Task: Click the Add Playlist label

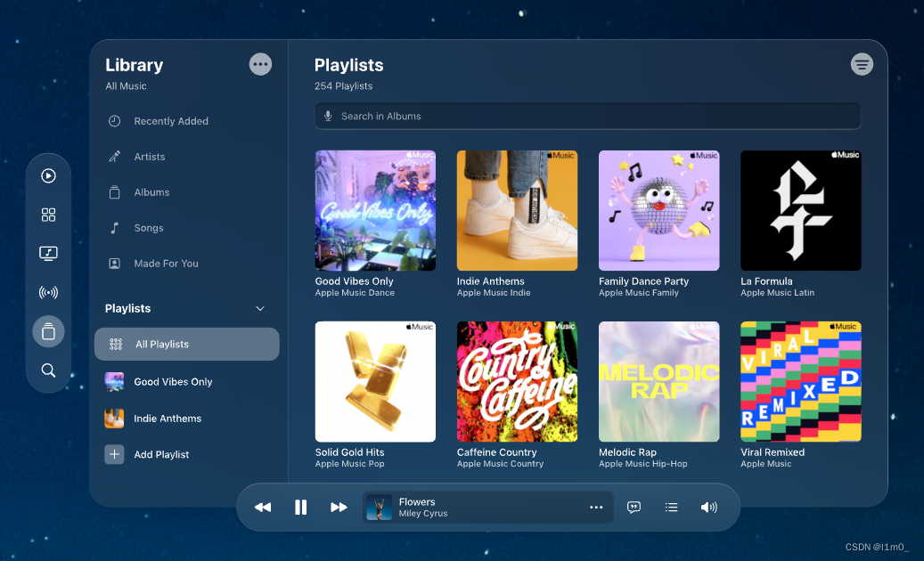Action: [161, 454]
